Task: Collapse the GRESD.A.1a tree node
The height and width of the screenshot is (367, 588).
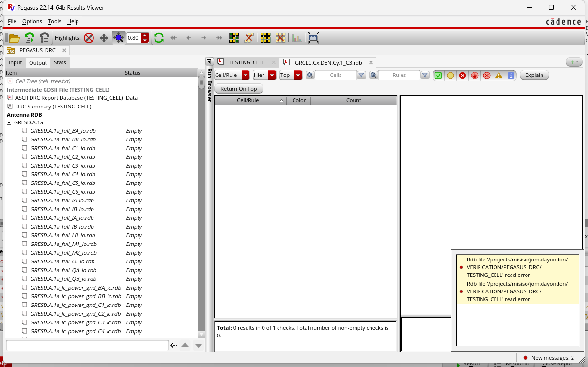Action: click(x=9, y=123)
